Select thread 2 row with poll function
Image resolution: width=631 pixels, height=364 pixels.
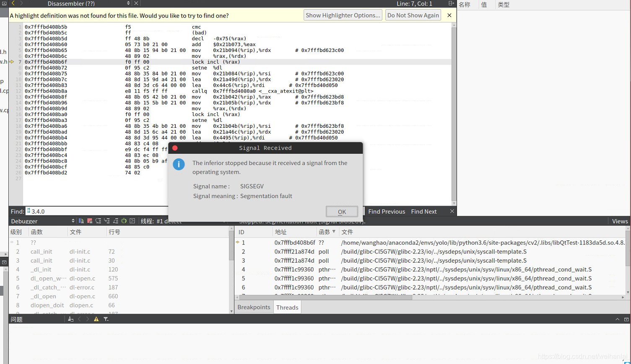click(430, 252)
